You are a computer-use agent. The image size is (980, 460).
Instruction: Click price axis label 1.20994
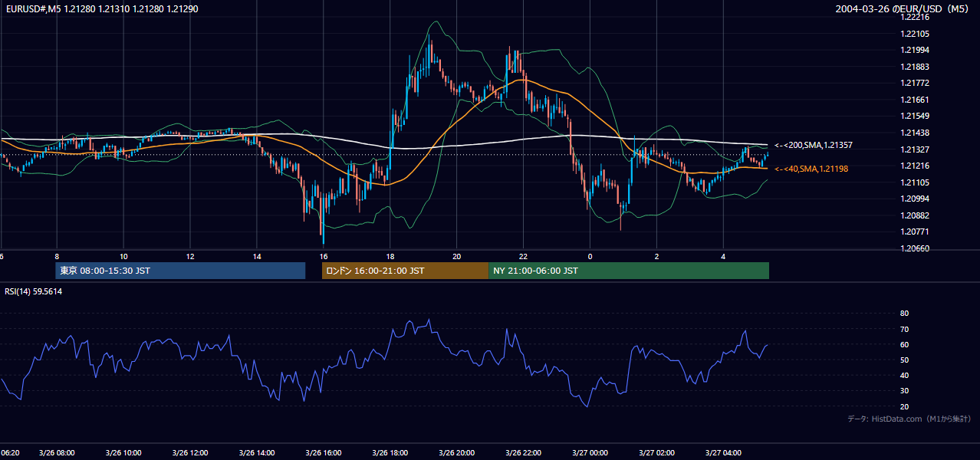click(x=914, y=199)
